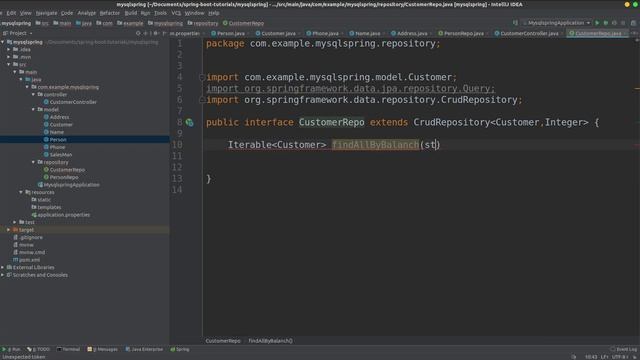640x360 pixels.
Task: Expand the .mvn folder
Action: (9, 57)
